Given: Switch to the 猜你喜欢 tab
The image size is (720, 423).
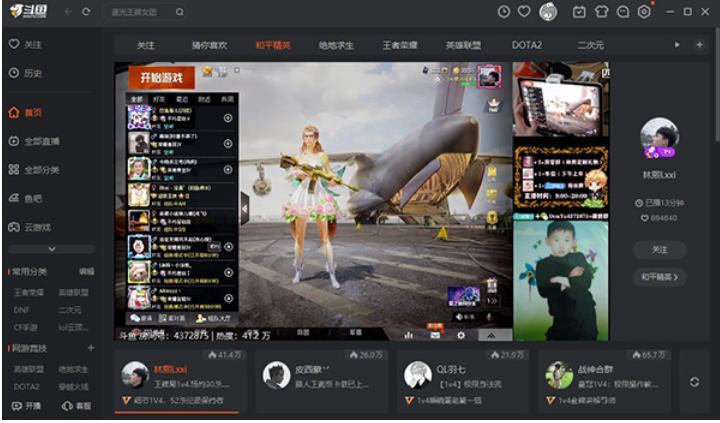Looking at the screenshot, I should [209, 45].
